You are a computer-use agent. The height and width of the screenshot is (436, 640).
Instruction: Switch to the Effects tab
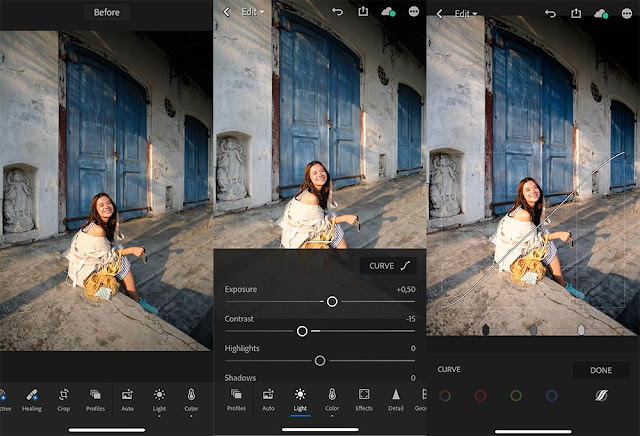click(364, 400)
